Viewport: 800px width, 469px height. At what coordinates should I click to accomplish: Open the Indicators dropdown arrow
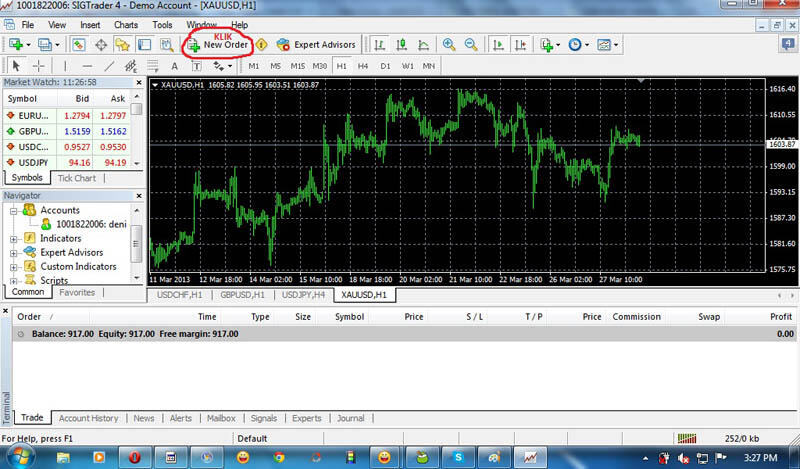tap(558, 45)
